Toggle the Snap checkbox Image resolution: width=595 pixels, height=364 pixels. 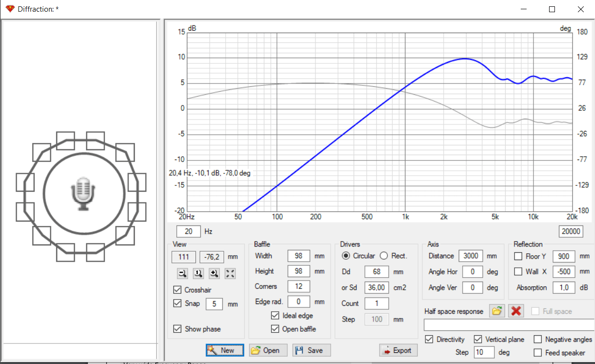(178, 303)
